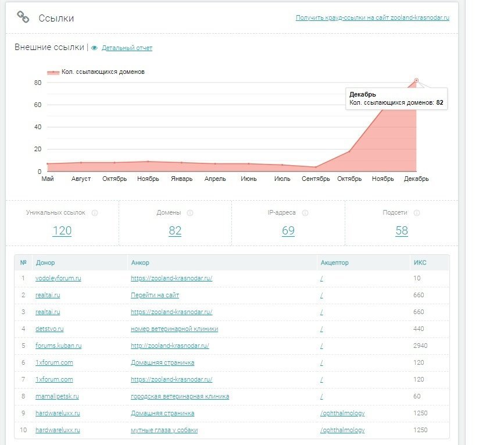The height and width of the screenshot is (445, 504).
Task: Open donor mamalipetsk.ru
Action: tap(57, 397)
